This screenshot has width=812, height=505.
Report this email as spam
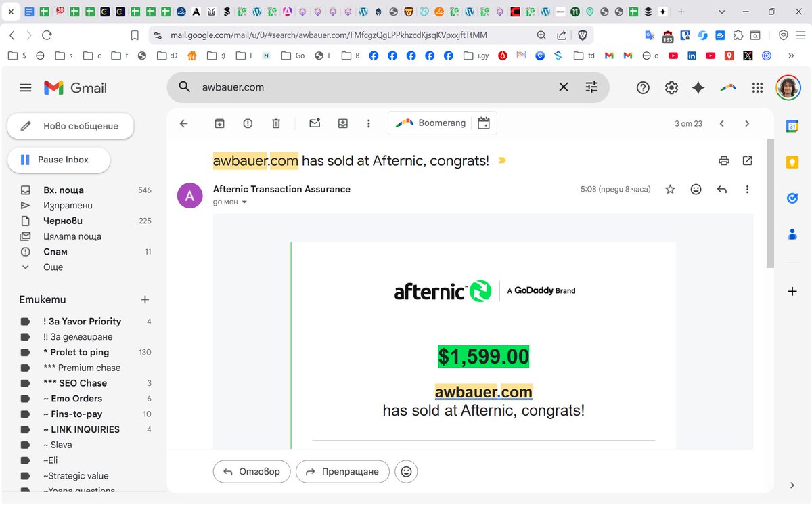[x=248, y=123]
